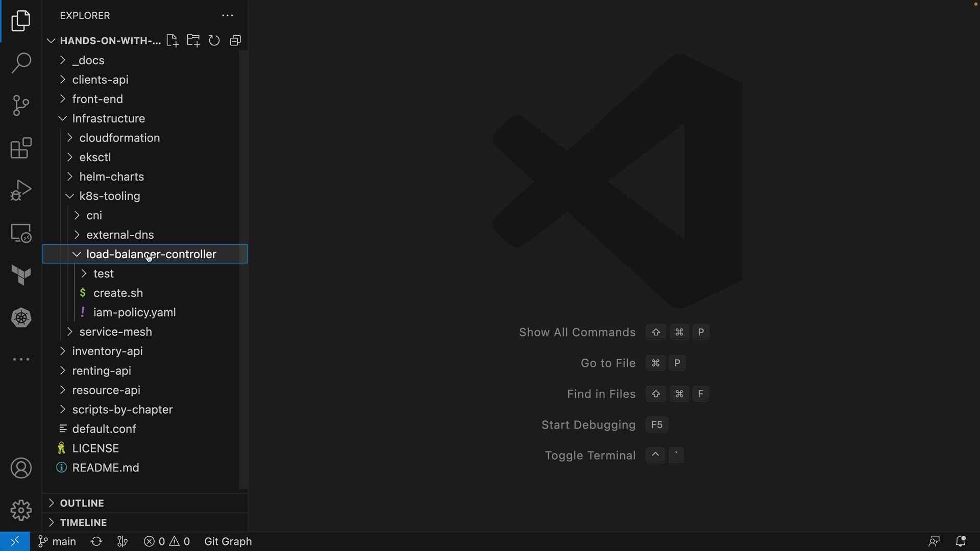Expand the OUTLINE section

pyautogui.click(x=82, y=503)
